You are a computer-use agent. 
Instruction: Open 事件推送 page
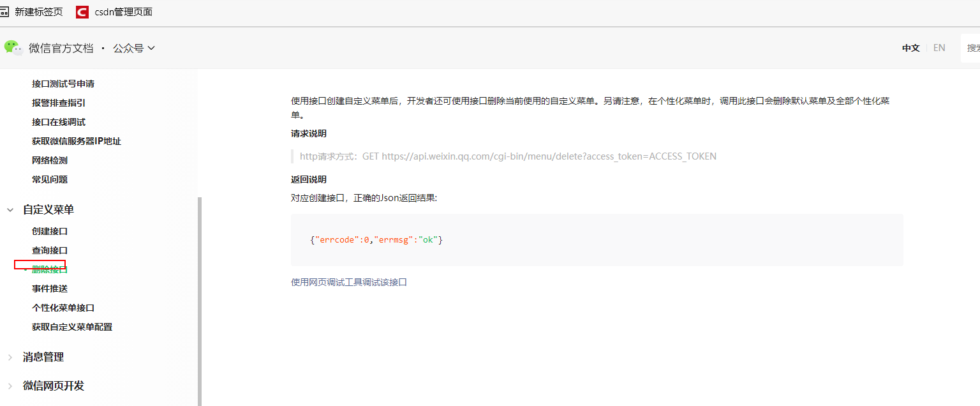50,289
